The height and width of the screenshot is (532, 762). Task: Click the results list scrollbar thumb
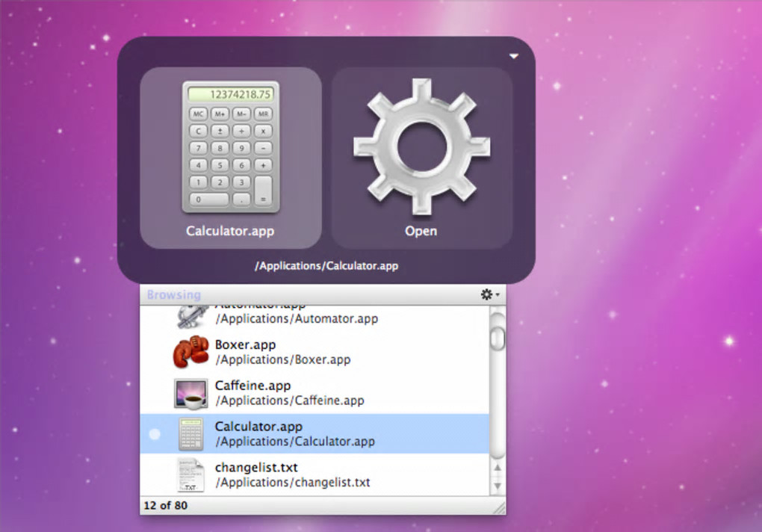click(498, 338)
